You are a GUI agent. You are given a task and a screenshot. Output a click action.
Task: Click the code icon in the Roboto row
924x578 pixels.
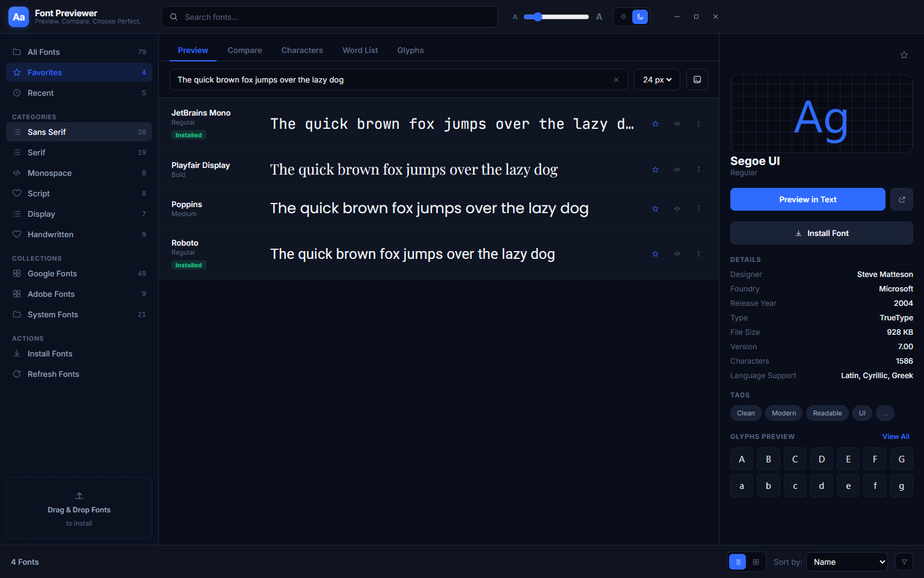pos(677,254)
